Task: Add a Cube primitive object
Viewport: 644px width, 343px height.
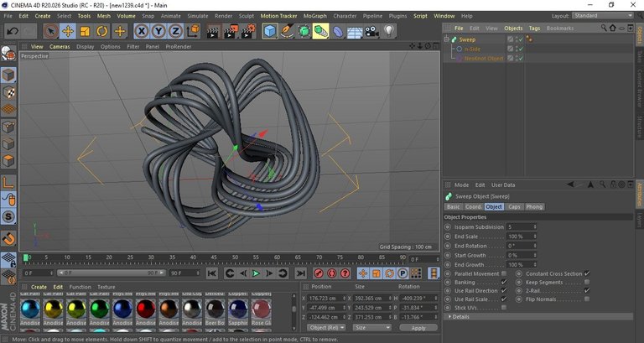Action: (270, 31)
